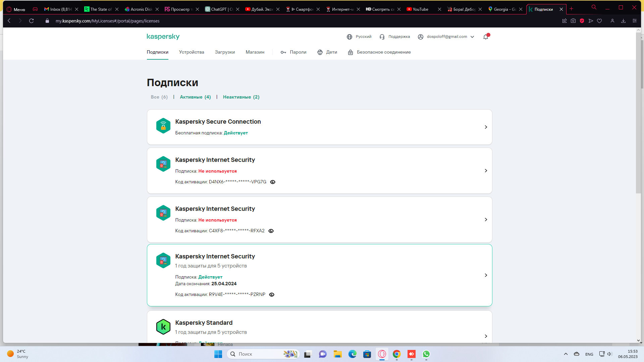644x362 pixels.
Task: Open Opera easy setup icon
Action: click(x=634, y=21)
